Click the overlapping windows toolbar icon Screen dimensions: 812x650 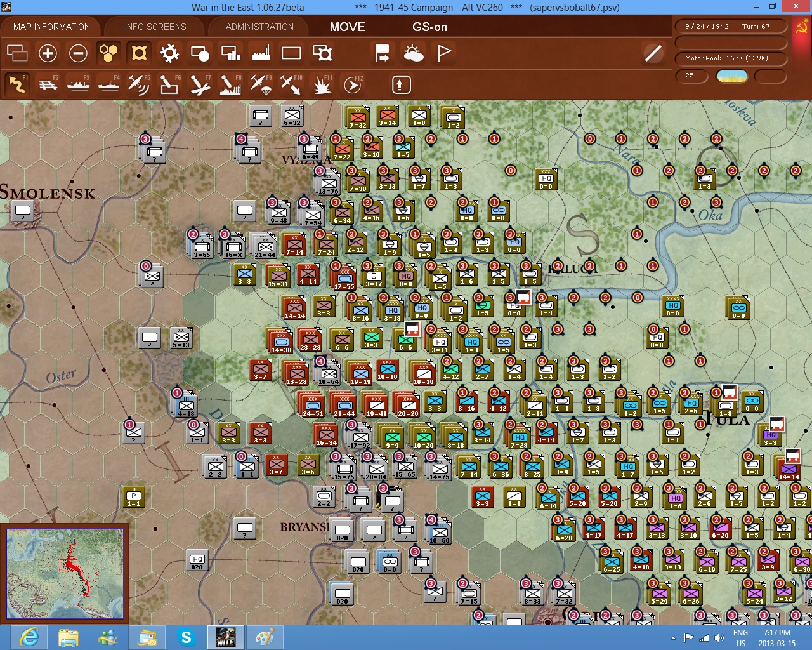pos(17,53)
